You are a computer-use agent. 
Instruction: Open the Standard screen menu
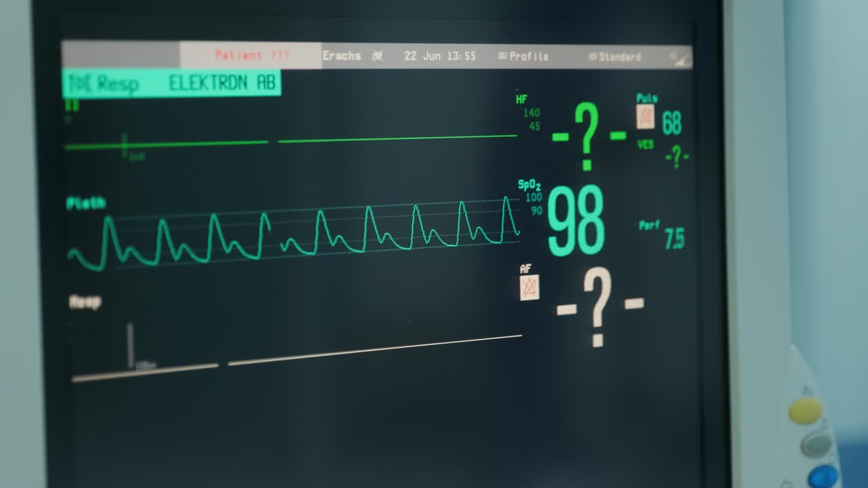619,57
